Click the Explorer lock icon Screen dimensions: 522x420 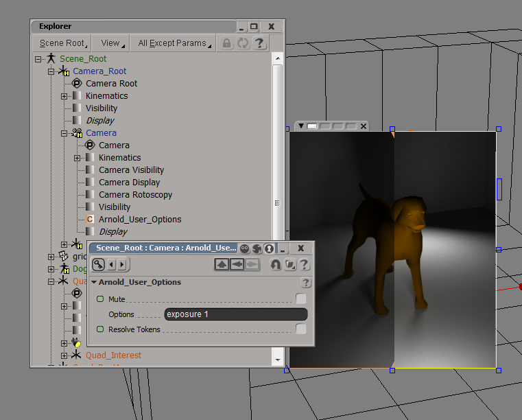click(x=226, y=43)
